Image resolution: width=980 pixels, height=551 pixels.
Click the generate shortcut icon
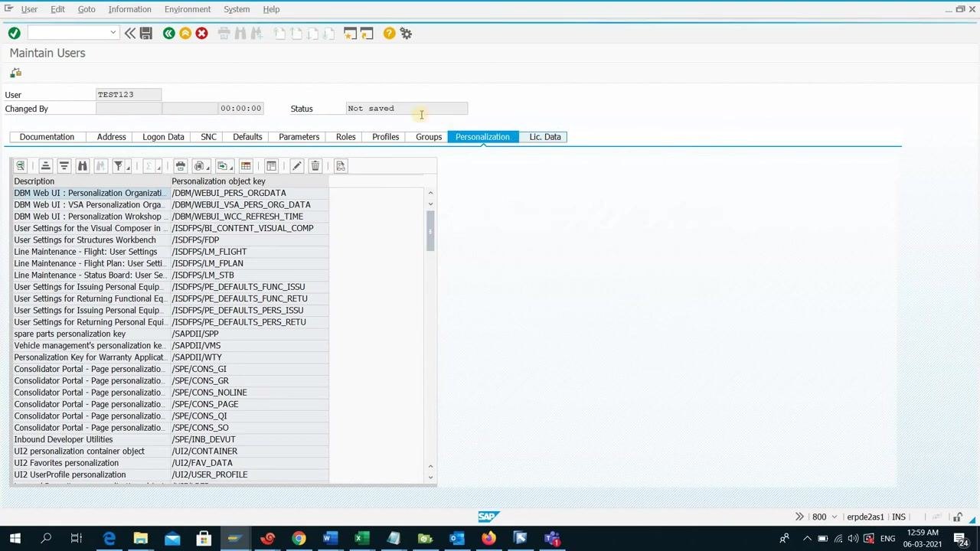pyautogui.click(x=367, y=33)
